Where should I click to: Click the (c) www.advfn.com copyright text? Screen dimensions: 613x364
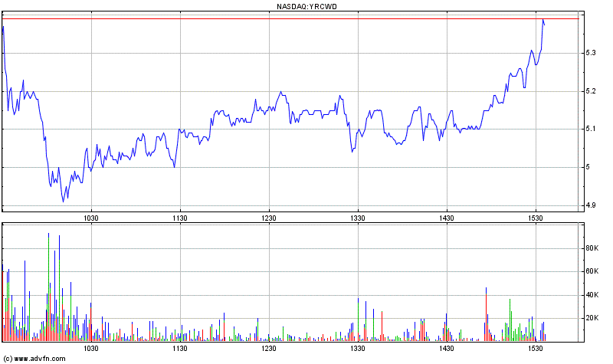tap(34, 358)
